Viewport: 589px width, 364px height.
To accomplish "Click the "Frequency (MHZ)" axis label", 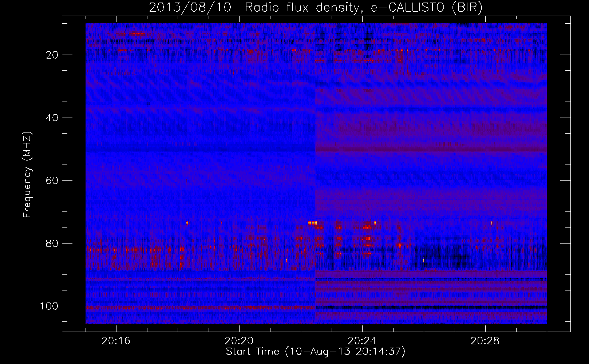I will click(28, 175).
